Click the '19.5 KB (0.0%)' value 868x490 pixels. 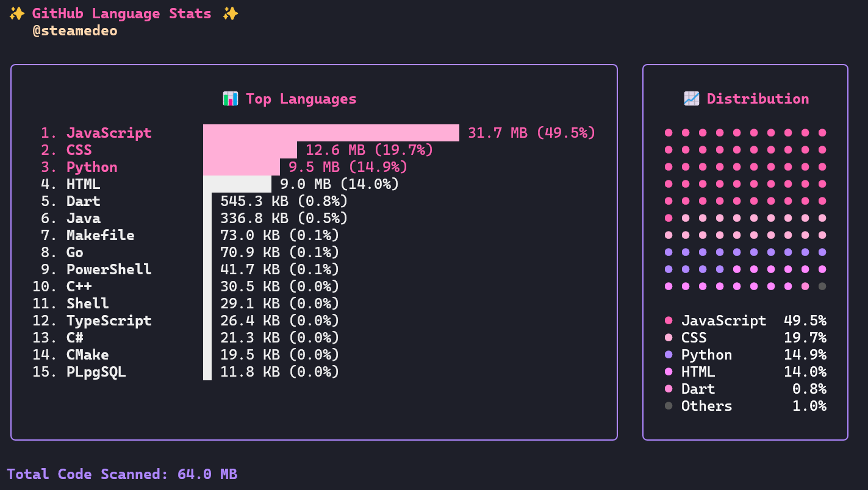click(280, 355)
